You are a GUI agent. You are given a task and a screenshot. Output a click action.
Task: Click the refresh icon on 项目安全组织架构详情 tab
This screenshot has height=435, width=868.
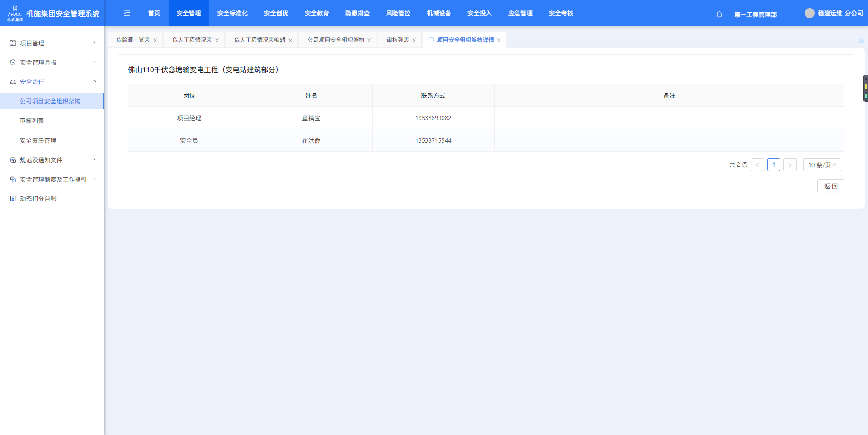tap(431, 40)
